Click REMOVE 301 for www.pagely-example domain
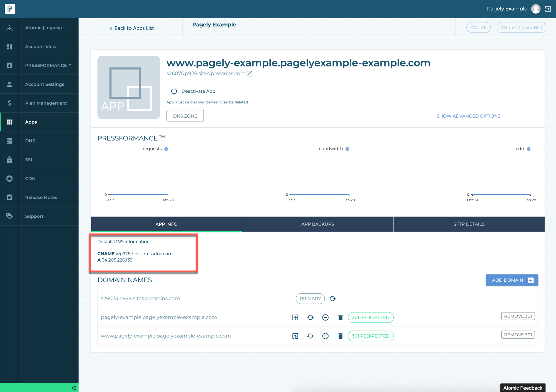Viewport: 556px width, 392px height. click(518, 335)
